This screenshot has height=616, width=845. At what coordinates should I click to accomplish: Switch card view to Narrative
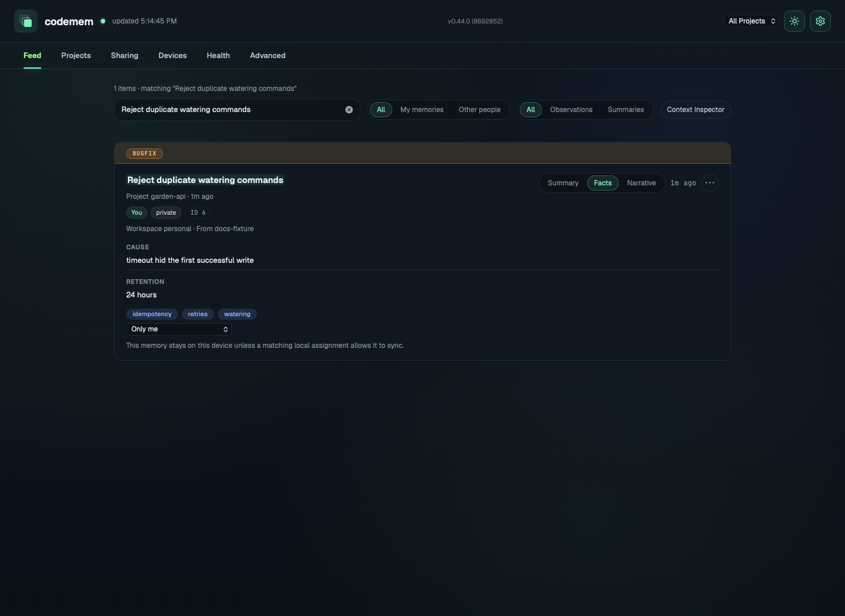tap(641, 183)
